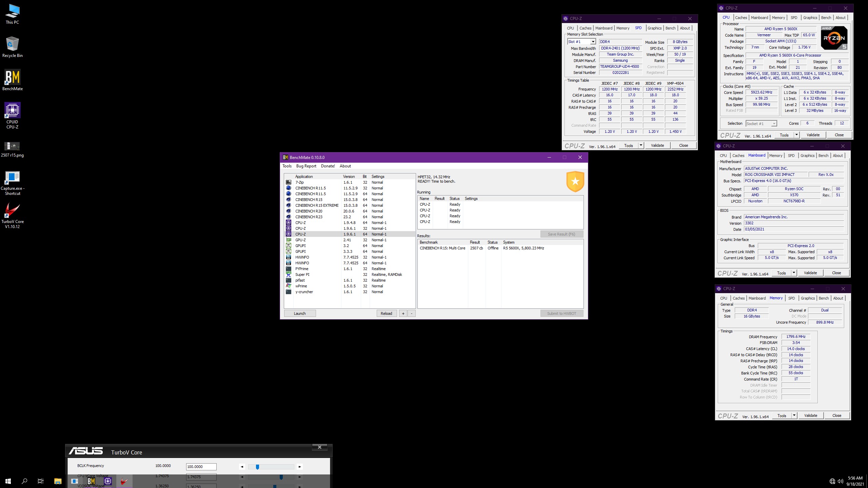Viewport: 868px width, 488px height.
Task: Open This PC desktop icon
Action: 13,14
